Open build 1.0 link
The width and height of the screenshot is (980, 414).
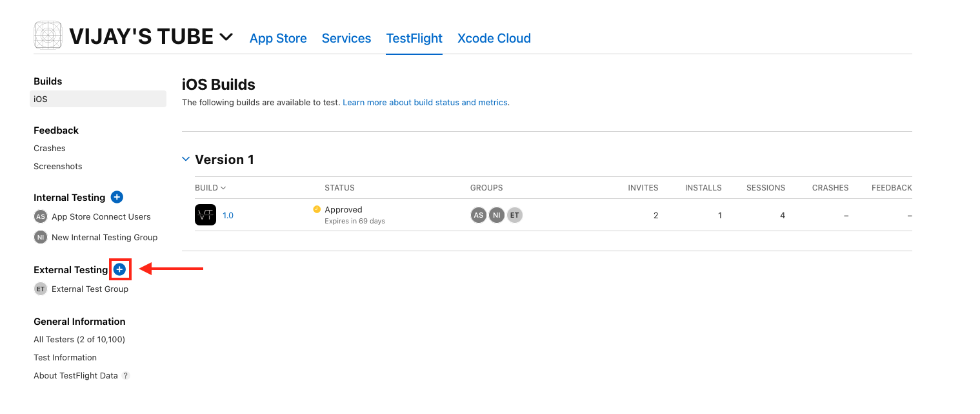[228, 215]
